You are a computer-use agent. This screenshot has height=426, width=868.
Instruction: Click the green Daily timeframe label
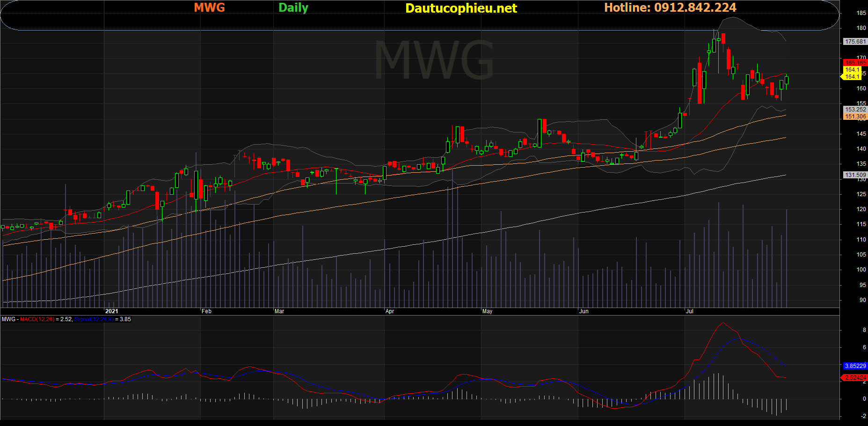pos(293,7)
